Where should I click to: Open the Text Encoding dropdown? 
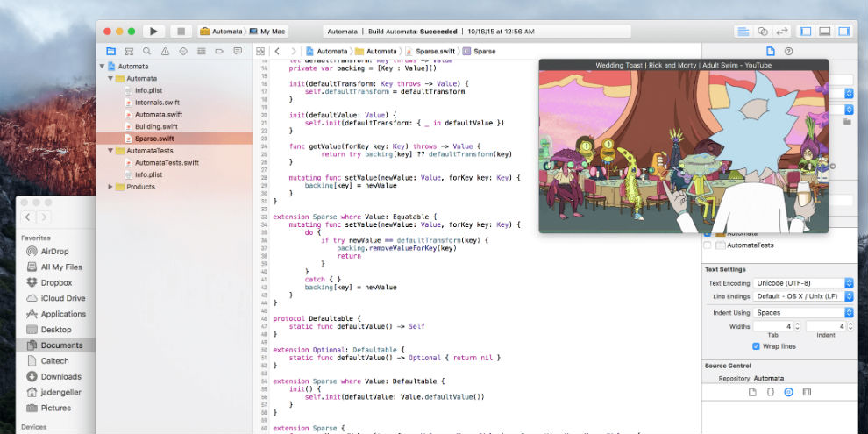[x=803, y=283]
